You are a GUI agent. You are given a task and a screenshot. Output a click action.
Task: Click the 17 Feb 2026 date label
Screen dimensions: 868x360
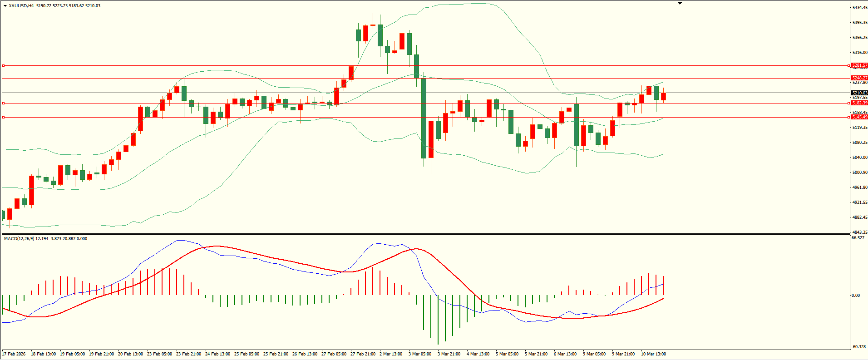tap(14, 354)
